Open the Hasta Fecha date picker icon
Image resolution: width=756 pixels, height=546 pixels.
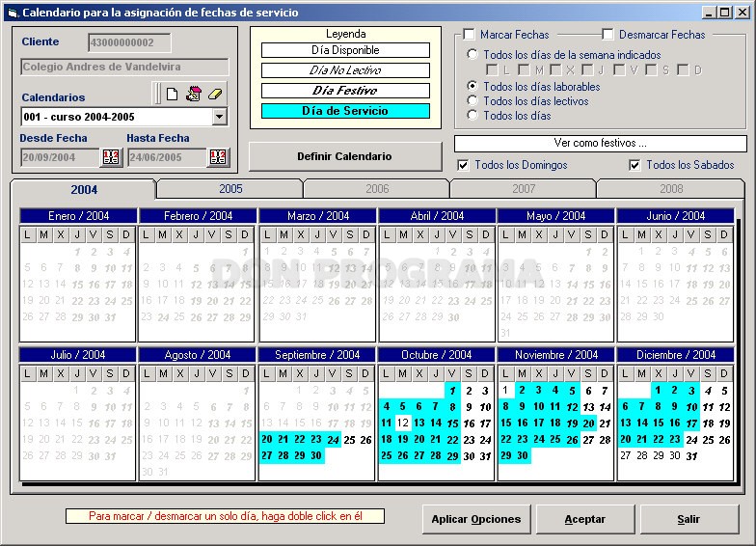click(218, 157)
